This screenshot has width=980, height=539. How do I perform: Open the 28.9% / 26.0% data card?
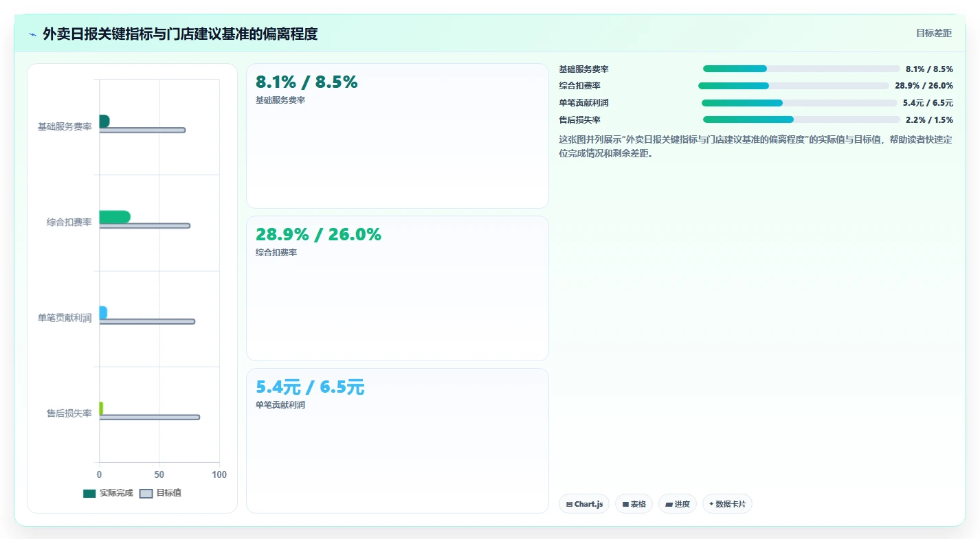click(397, 288)
